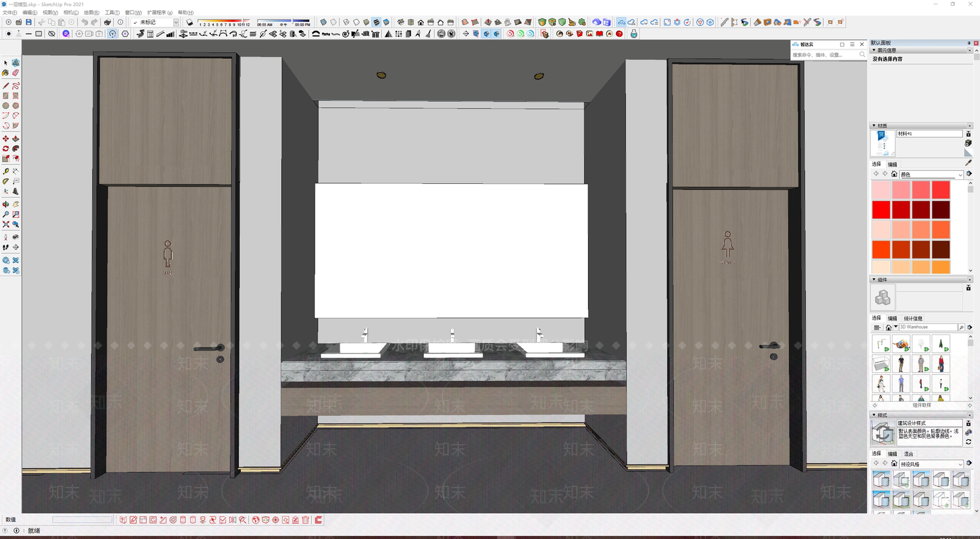
Task: Pick the darkest maroon color swatch
Action: [940, 209]
